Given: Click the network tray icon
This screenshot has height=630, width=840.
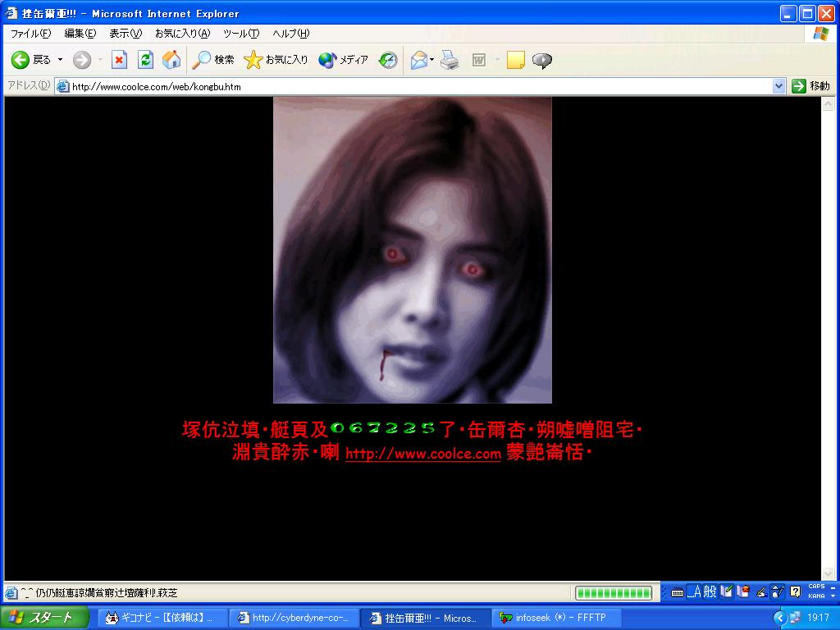Looking at the screenshot, I should 794,618.
